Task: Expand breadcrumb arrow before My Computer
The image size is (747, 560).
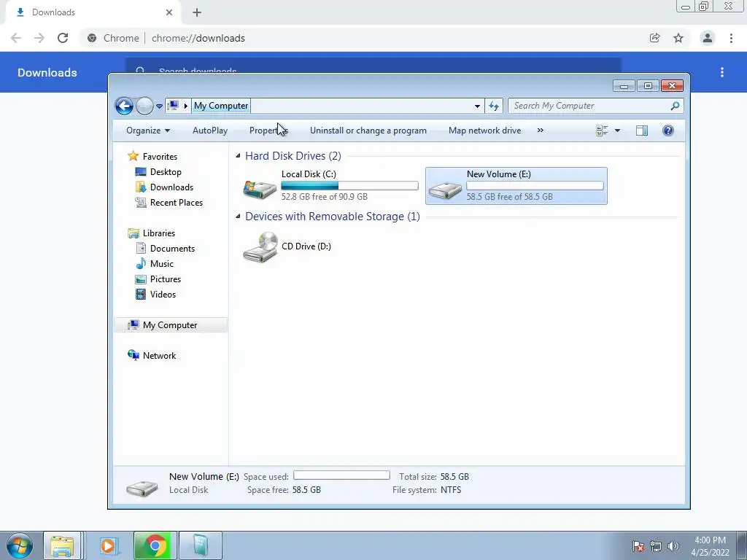Action: (186, 106)
